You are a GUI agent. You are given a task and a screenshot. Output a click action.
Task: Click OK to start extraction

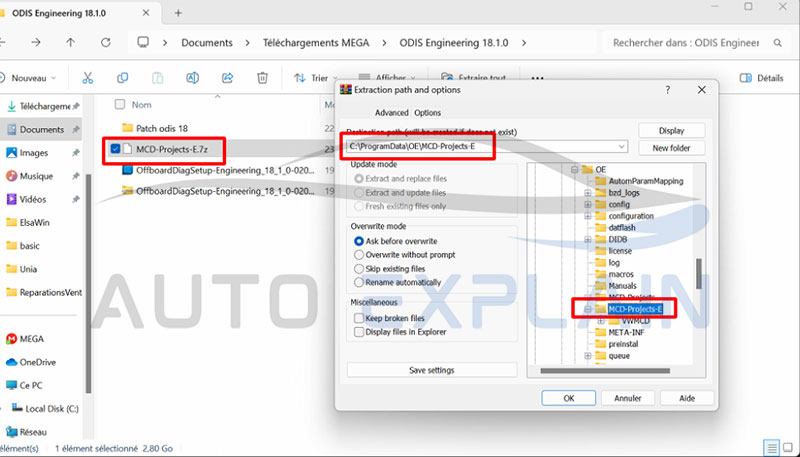click(x=568, y=398)
